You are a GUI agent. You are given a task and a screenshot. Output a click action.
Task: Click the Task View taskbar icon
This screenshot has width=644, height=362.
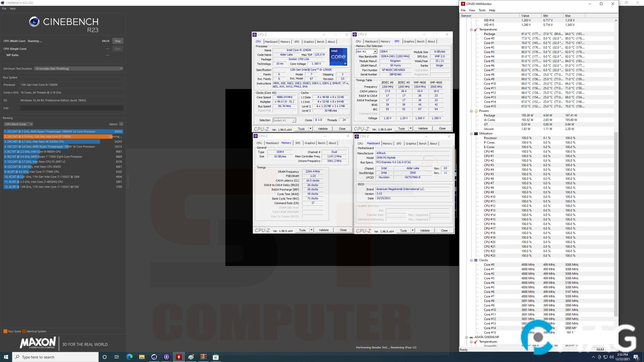tap(117, 357)
